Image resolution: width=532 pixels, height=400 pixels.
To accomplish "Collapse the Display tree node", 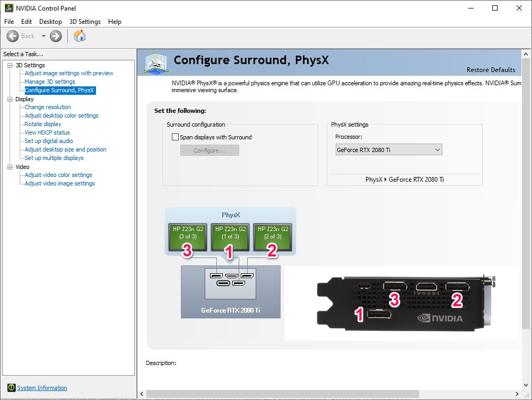I will pos(10,99).
